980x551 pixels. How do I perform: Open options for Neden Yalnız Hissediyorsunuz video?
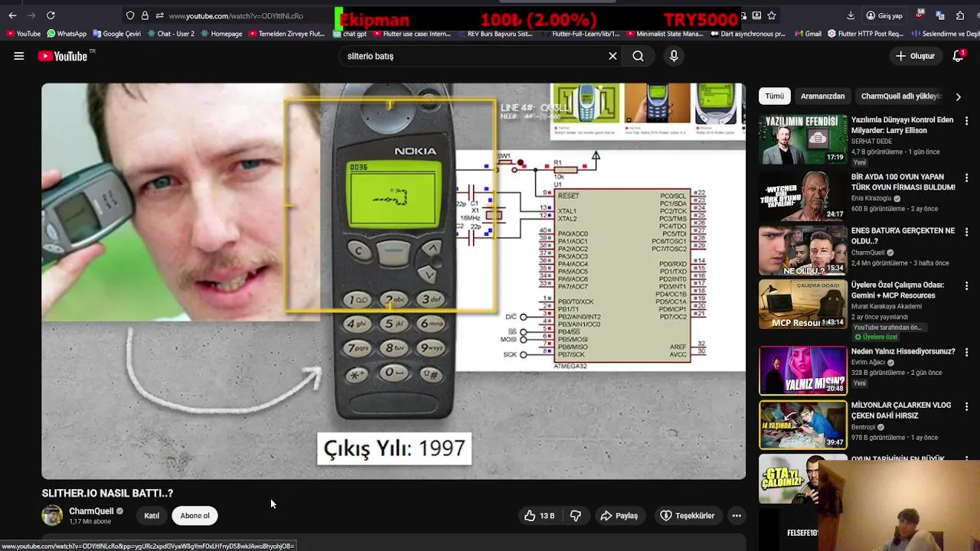coord(966,353)
